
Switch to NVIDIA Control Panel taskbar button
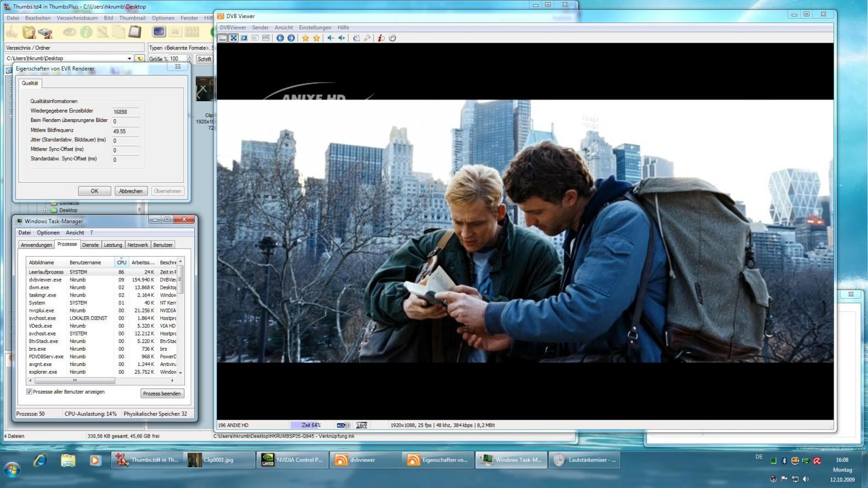tap(293, 460)
